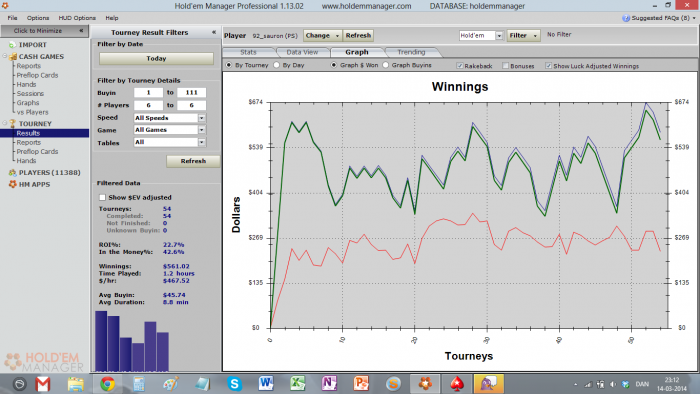This screenshot has height=394, width=700.
Task: Open the Filter dropdown button
Action: coord(524,35)
